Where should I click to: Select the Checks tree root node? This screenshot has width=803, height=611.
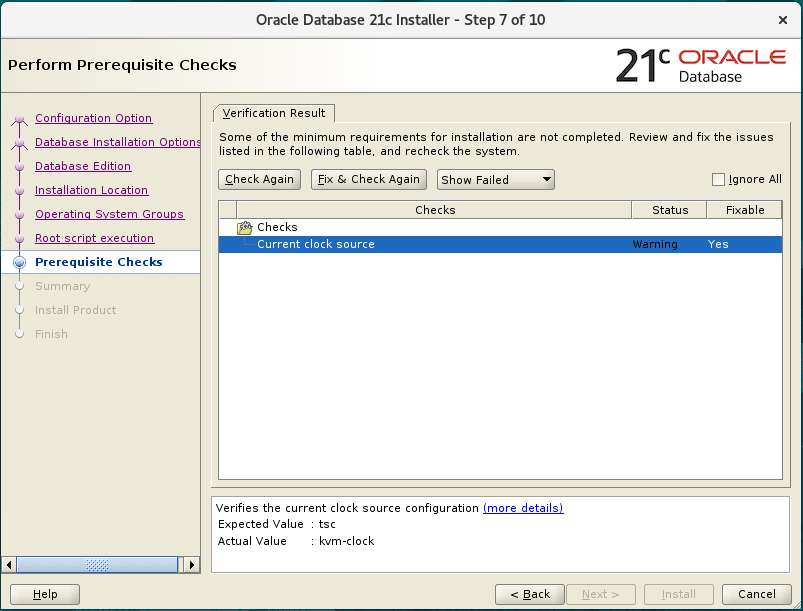click(277, 227)
